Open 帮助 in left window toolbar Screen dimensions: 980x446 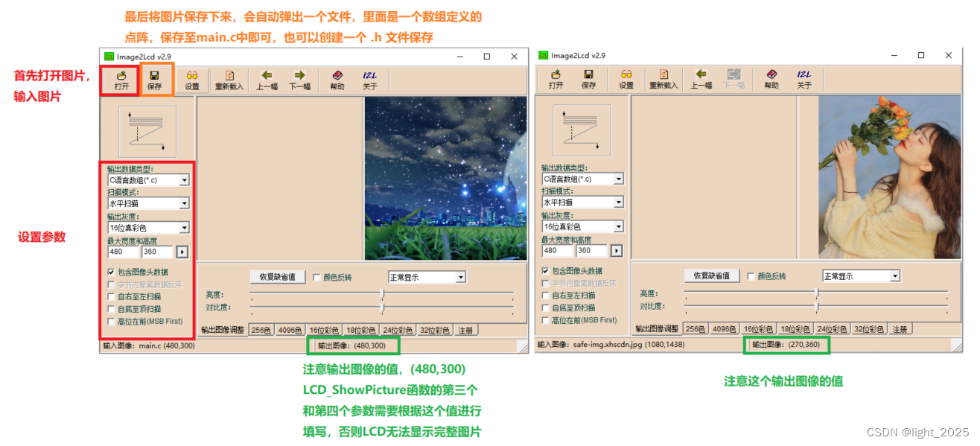click(x=337, y=80)
